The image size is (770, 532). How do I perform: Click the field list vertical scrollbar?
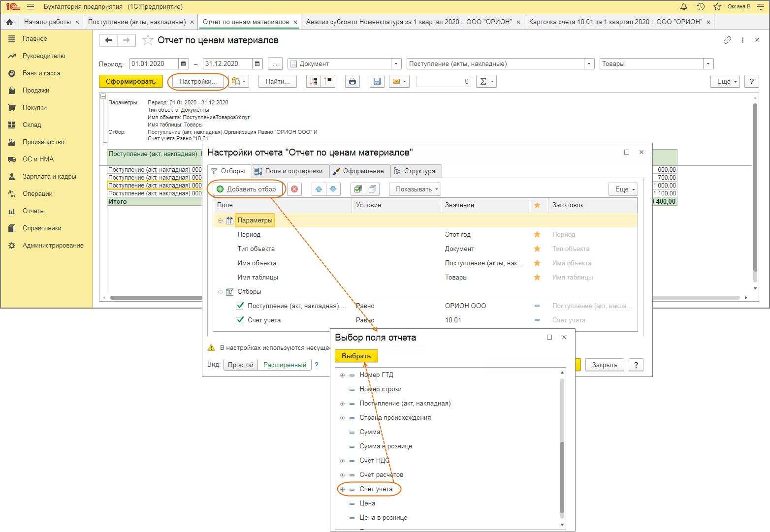(x=562, y=477)
